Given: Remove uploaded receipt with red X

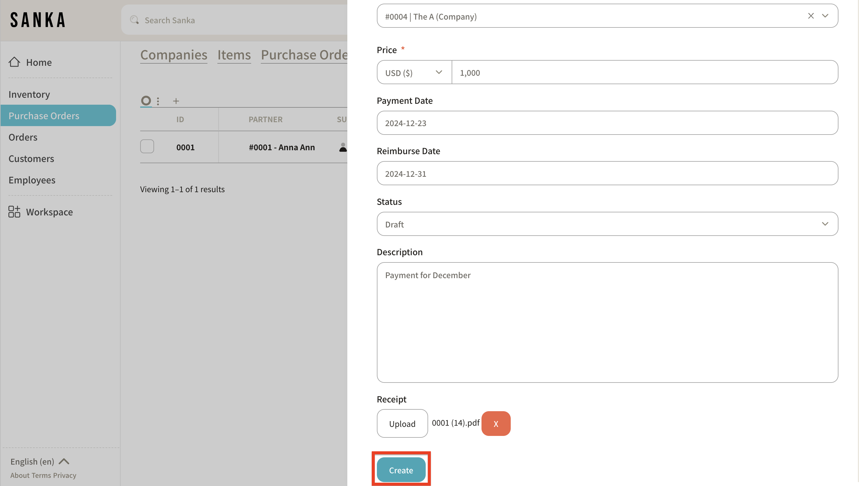Looking at the screenshot, I should (496, 424).
